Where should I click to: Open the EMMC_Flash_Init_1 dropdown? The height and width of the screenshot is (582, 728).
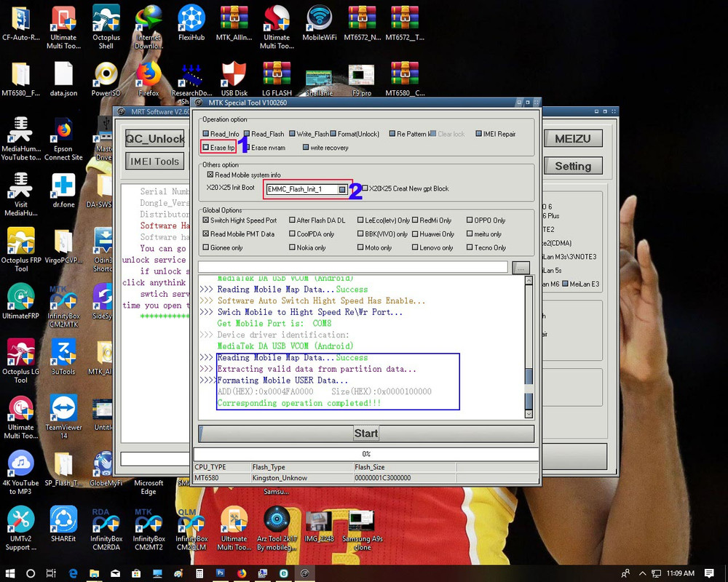[342, 189]
